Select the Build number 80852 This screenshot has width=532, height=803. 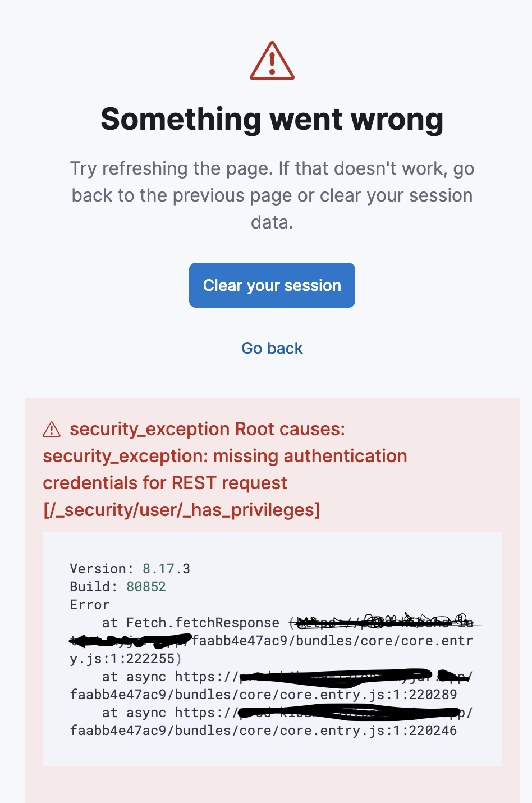click(146, 587)
